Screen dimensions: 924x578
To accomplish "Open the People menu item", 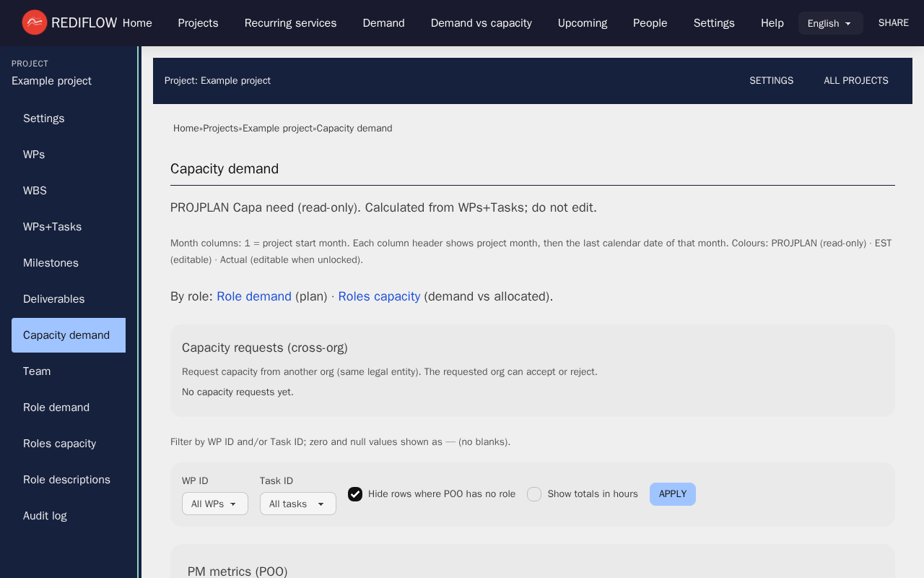I will pos(650,23).
